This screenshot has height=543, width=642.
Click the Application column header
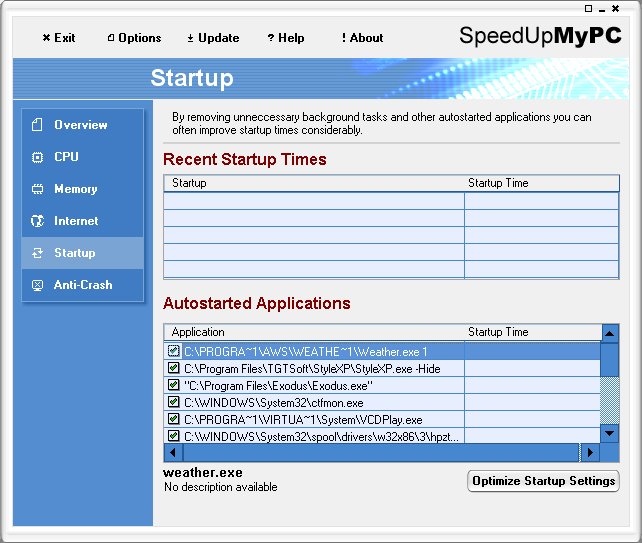point(314,332)
